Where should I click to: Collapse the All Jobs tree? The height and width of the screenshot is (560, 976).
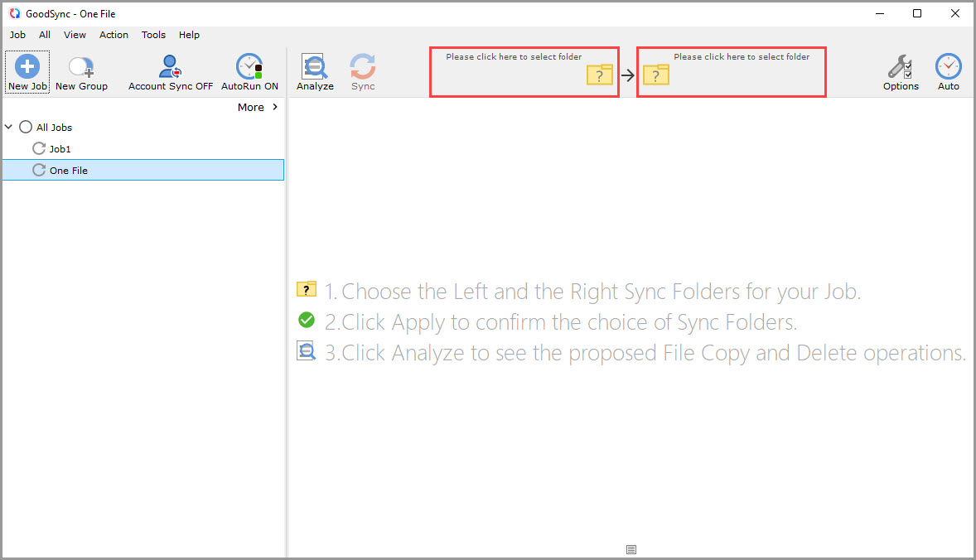click(9, 127)
